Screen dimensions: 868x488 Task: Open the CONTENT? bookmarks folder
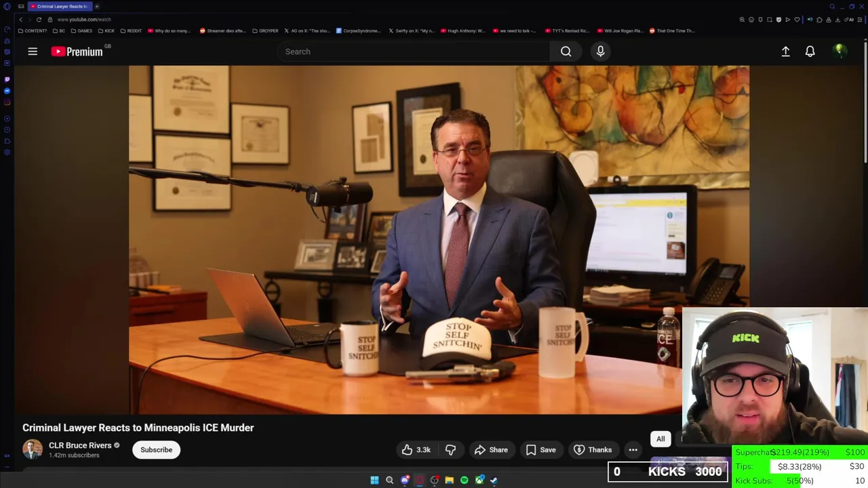point(33,30)
